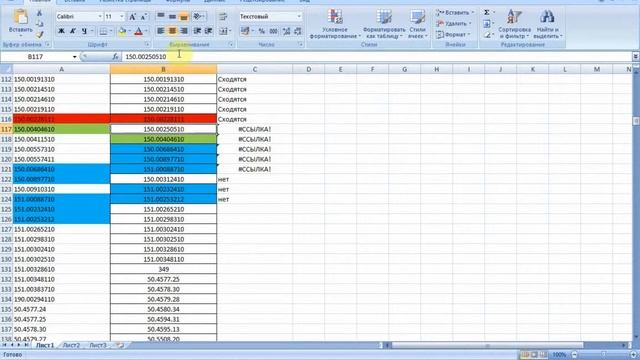
Task: Open the Fill Color dropdown arrow
Action: point(129,31)
